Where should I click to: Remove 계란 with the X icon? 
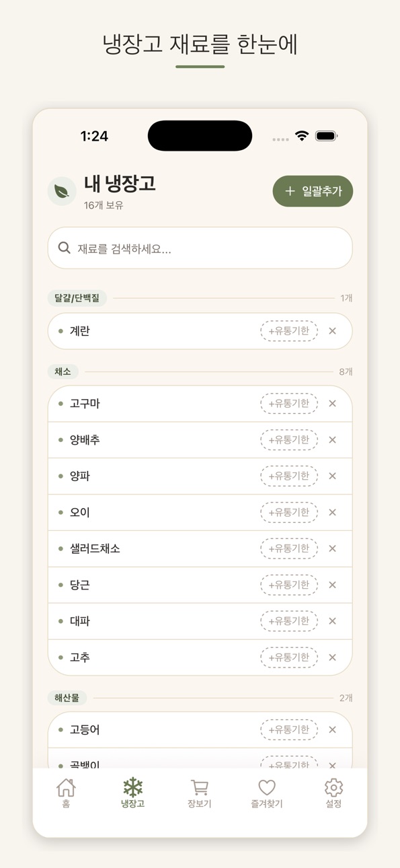click(x=332, y=331)
